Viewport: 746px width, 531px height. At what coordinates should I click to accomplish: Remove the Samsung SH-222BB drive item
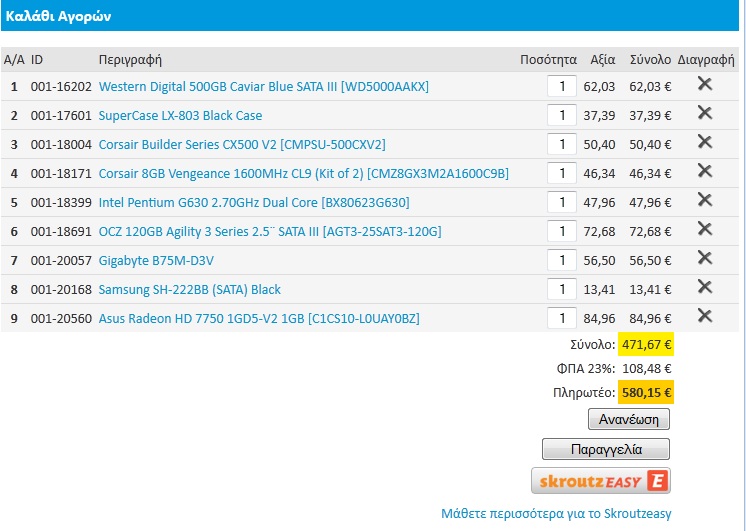[705, 287]
